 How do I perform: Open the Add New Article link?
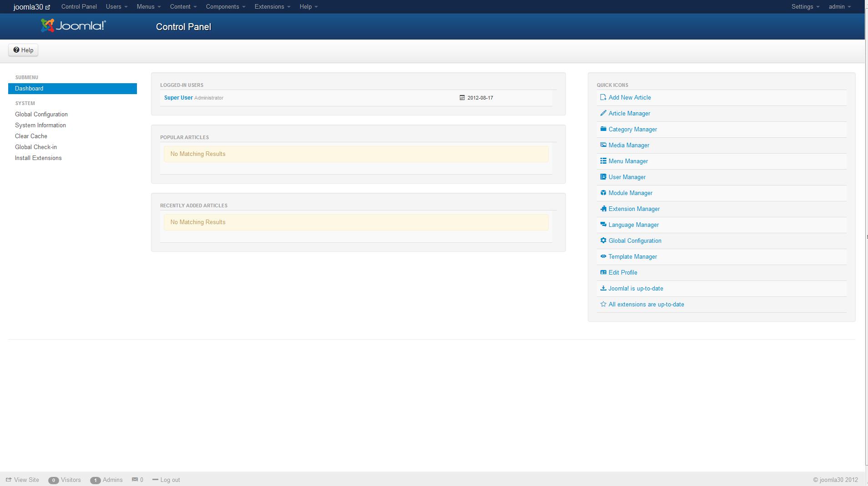(x=630, y=97)
